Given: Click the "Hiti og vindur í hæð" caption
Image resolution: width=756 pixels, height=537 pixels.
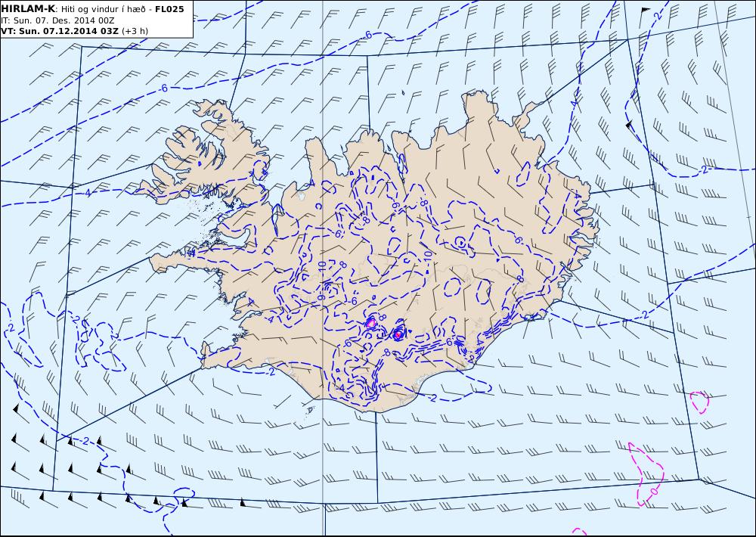Looking at the screenshot, I should [103, 9].
